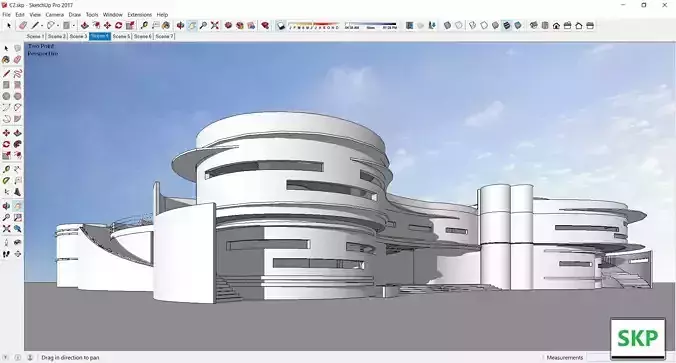Switch to Scene 1 tab
Image resolution: width=676 pixels, height=363 pixels.
(35, 37)
